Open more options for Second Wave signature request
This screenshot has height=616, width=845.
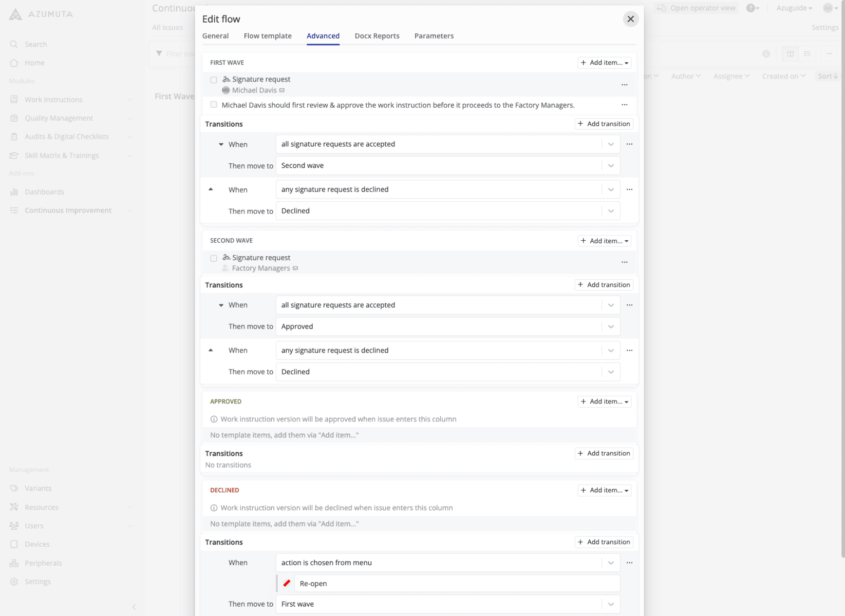(x=624, y=262)
